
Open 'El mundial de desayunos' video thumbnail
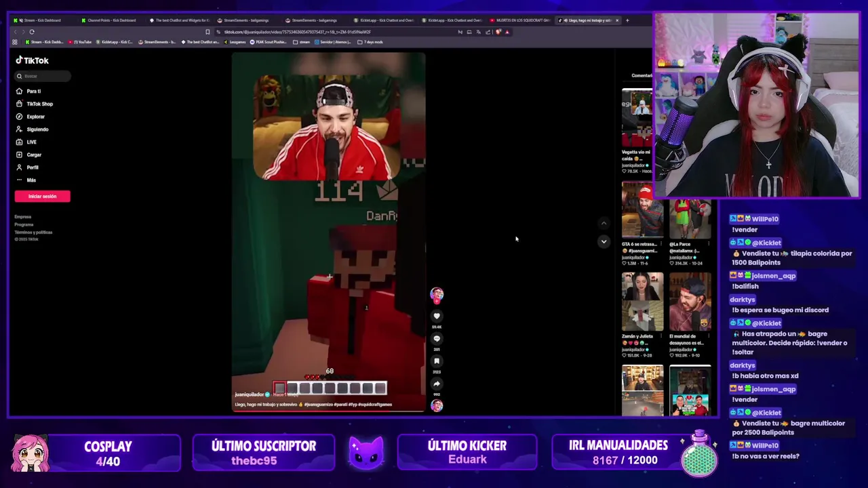[690, 302]
